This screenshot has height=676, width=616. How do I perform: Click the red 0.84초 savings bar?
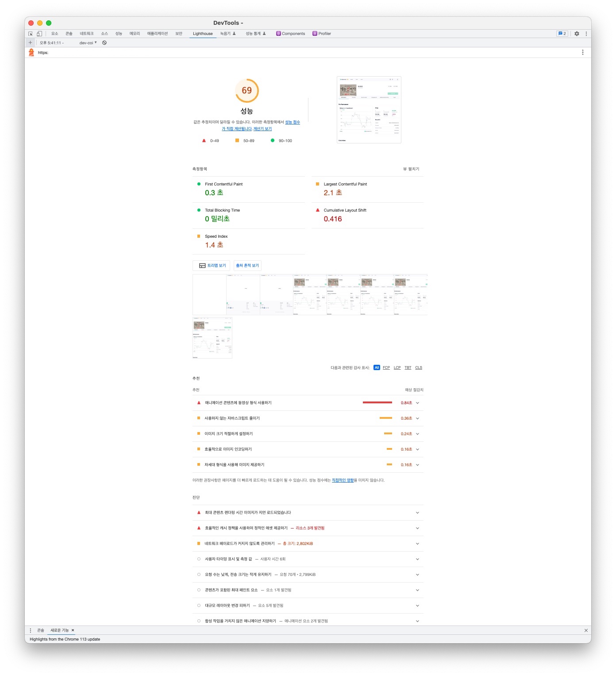pyautogui.click(x=377, y=403)
